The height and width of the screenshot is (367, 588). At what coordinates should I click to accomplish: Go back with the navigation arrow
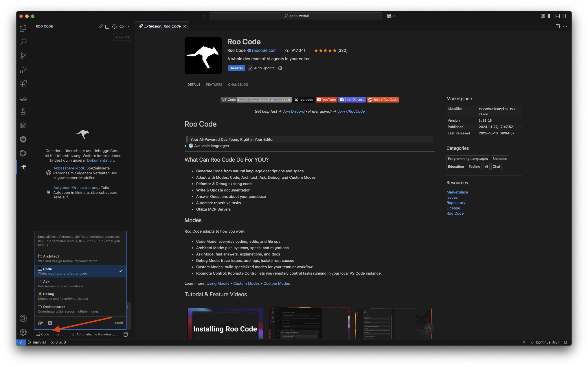click(195, 16)
